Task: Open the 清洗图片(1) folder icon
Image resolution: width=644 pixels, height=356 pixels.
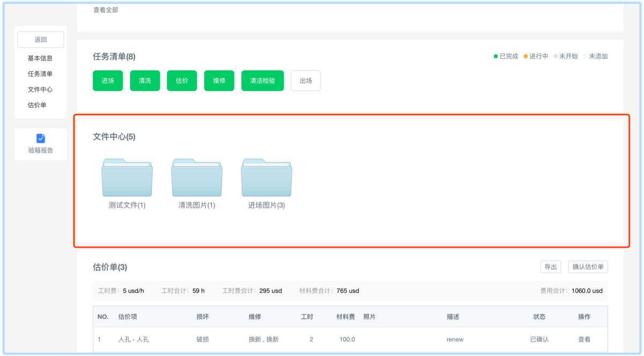Action: 197,177
